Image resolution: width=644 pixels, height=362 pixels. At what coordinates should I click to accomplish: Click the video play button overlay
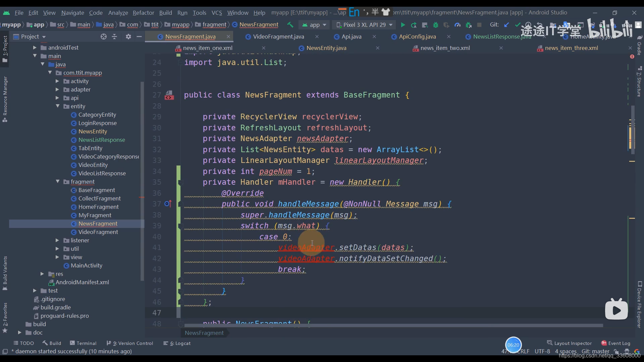coord(616,310)
